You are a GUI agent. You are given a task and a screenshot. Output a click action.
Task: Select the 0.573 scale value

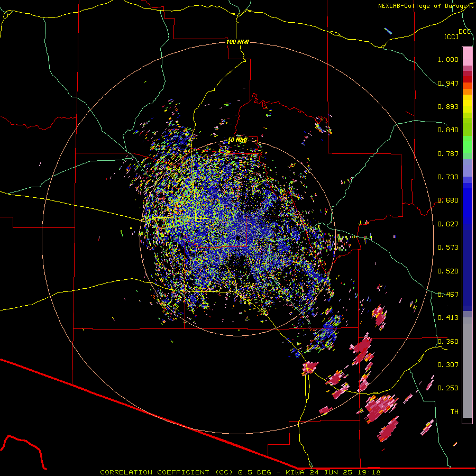[x=448, y=247]
